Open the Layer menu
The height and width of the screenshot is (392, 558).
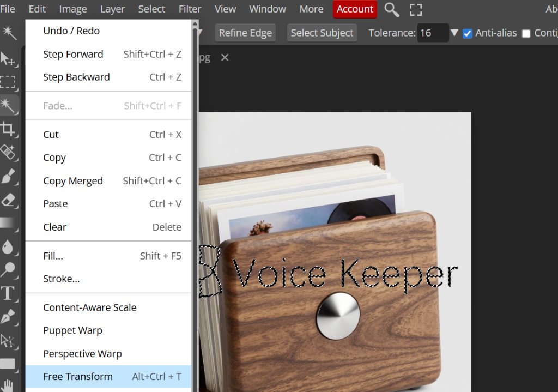pos(112,9)
